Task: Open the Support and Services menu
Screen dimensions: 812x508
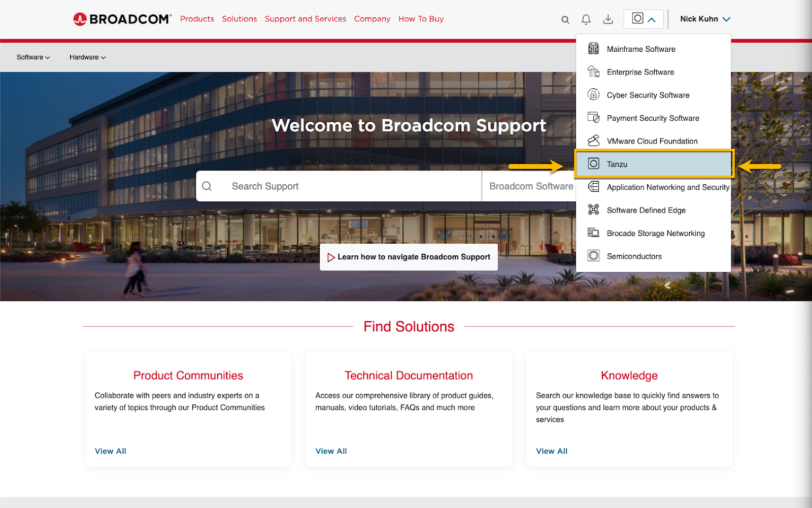Action: point(306,19)
